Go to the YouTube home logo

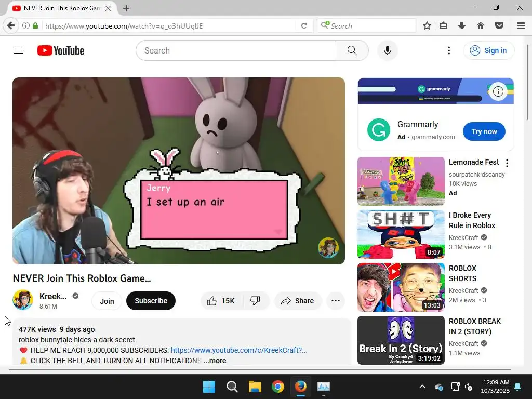tap(61, 50)
